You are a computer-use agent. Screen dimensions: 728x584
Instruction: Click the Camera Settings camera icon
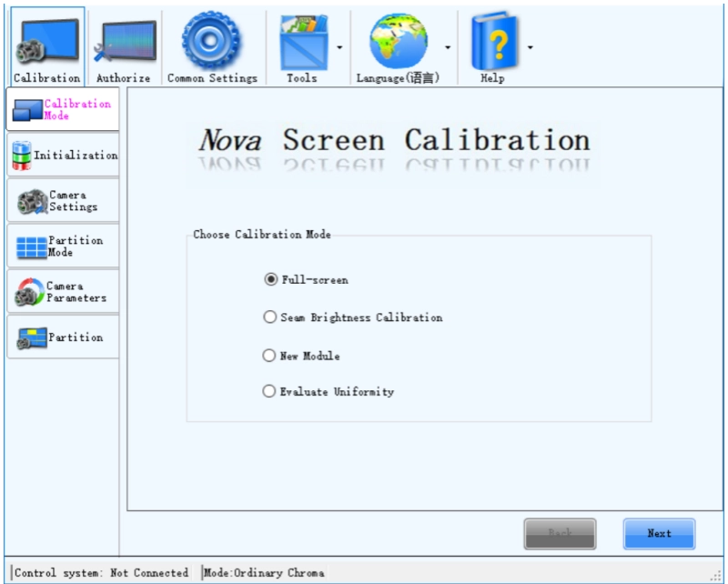(32, 202)
